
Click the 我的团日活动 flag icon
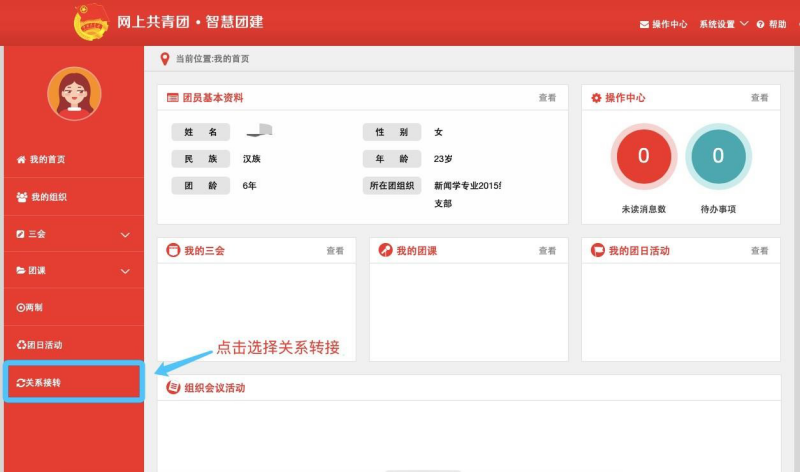(598, 251)
